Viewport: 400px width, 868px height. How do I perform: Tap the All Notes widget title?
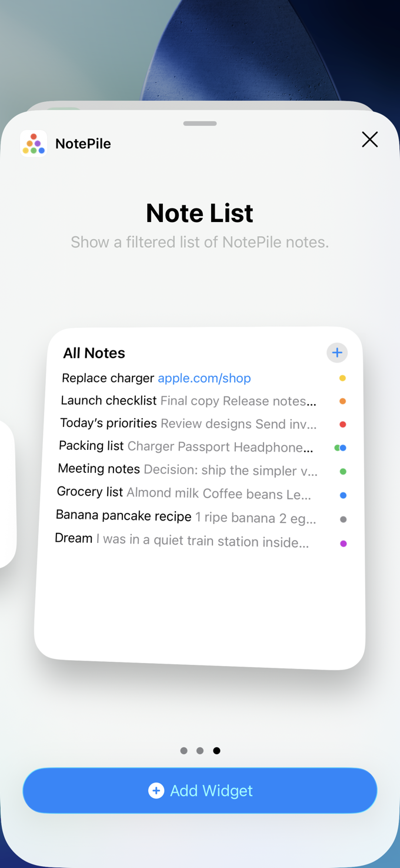(94, 353)
